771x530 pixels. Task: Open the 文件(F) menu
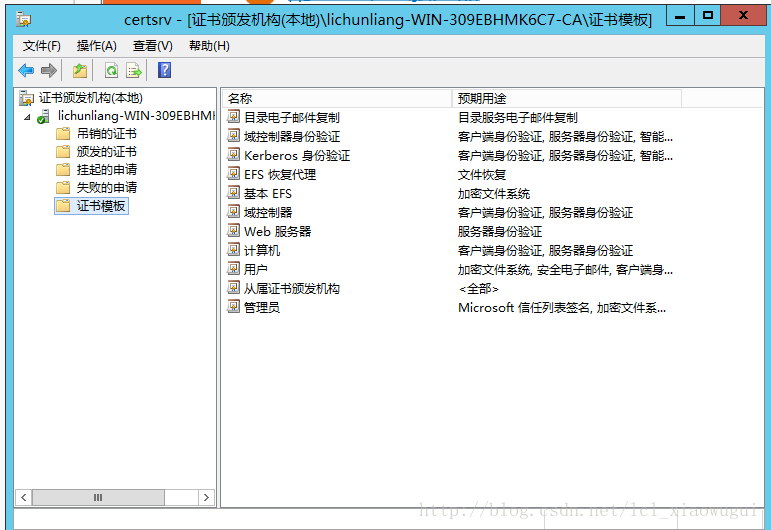pyautogui.click(x=42, y=46)
